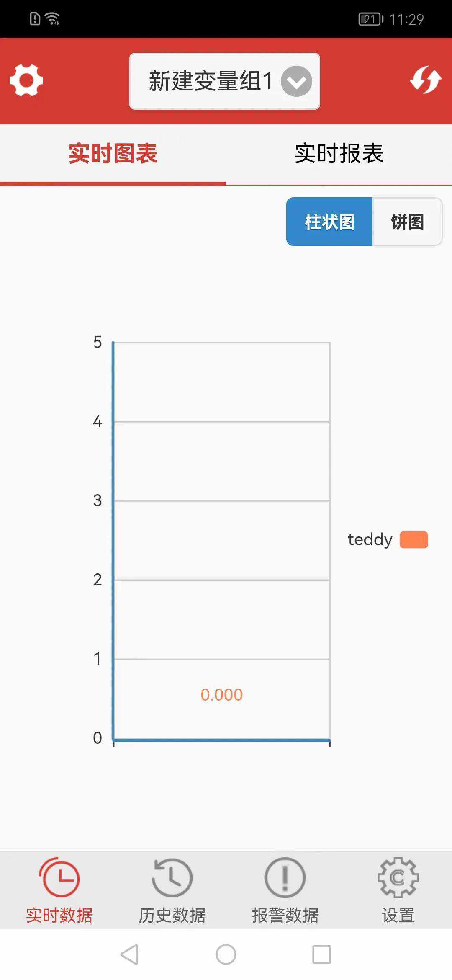Tap the recent apps square button
This screenshot has height=980, width=452.
click(x=321, y=954)
